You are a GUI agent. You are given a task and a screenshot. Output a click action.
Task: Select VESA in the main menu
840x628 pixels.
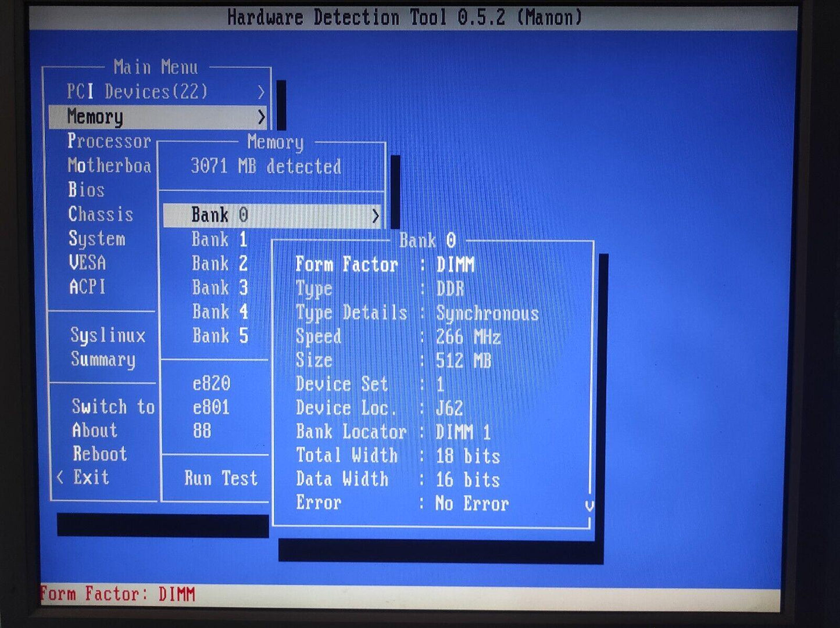coord(87,263)
